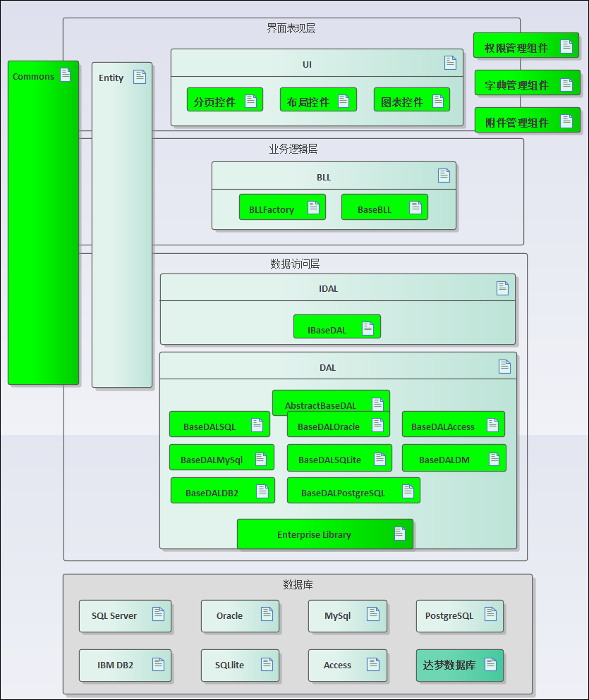The height and width of the screenshot is (700, 589).
Task: Click the document icon on 达梦数据库
Action: (491, 664)
